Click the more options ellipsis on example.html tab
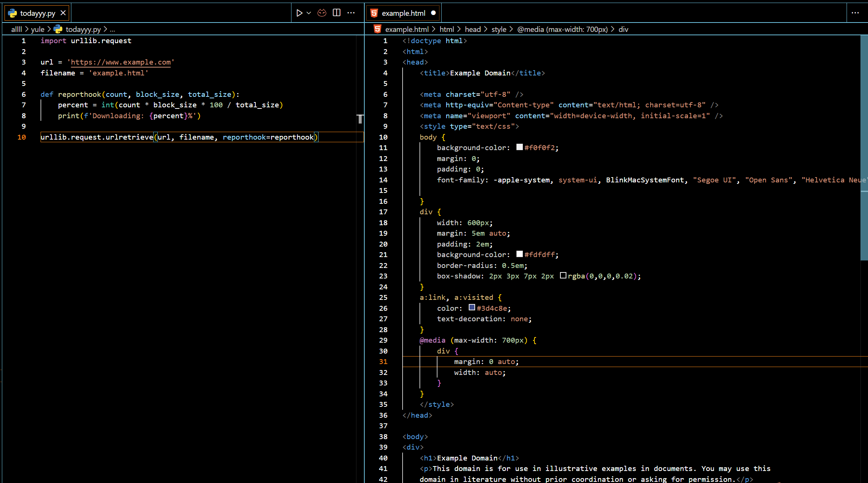868x483 pixels. click(x=856, y=12)
